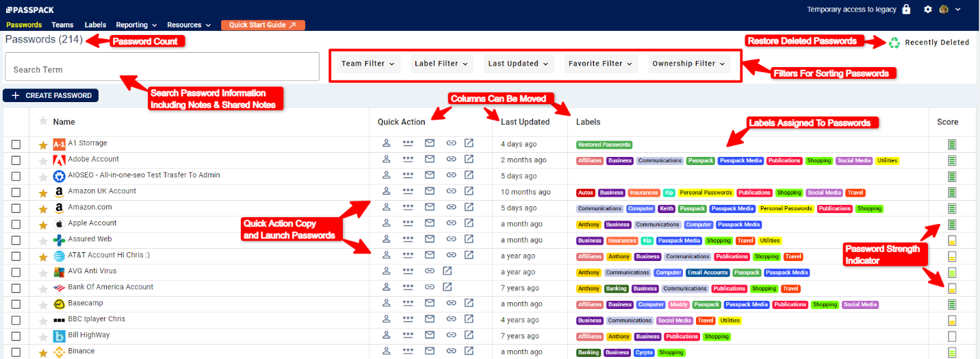Image resolution: width=980 pixels, height=359 pixels.
Task: Copy username icon for A1 Storrage
Action: [x=386, y=143]
